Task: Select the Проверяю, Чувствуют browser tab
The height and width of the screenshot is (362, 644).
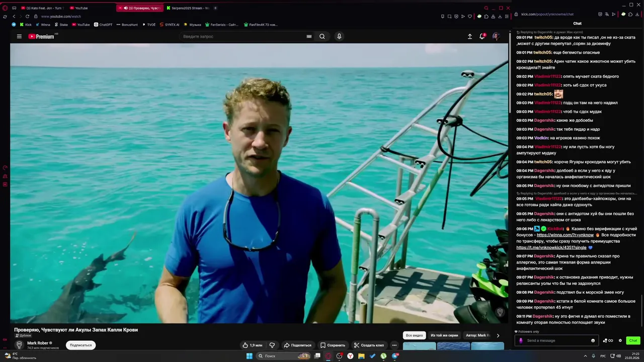Action: click(x=140, y=8)
